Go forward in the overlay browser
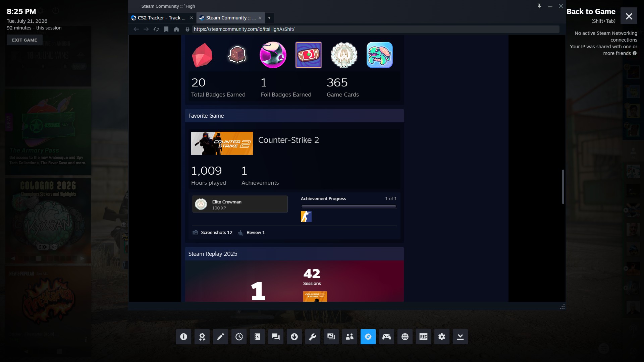The image size is (644, 362). coord(146,29)
